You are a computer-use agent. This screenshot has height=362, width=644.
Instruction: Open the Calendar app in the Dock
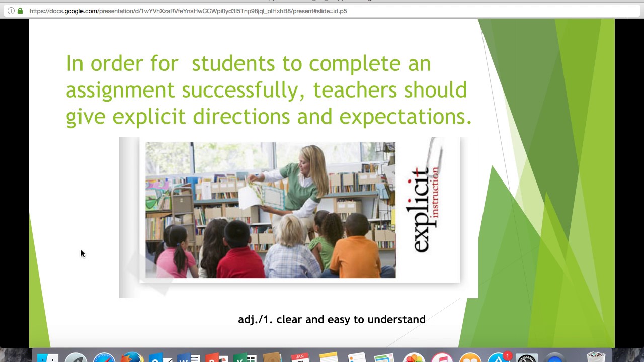(x=300, y=357)
